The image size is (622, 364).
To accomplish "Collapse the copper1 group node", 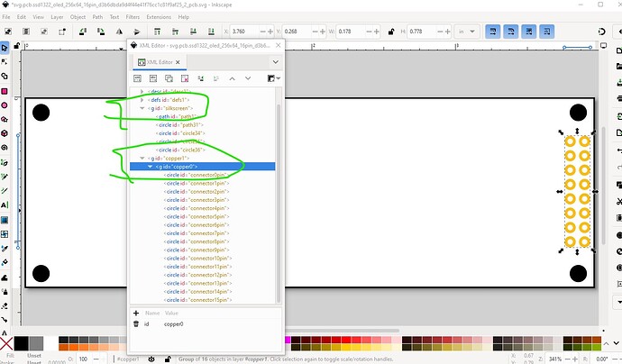I will pyautogui.click(x=142, y=159).
